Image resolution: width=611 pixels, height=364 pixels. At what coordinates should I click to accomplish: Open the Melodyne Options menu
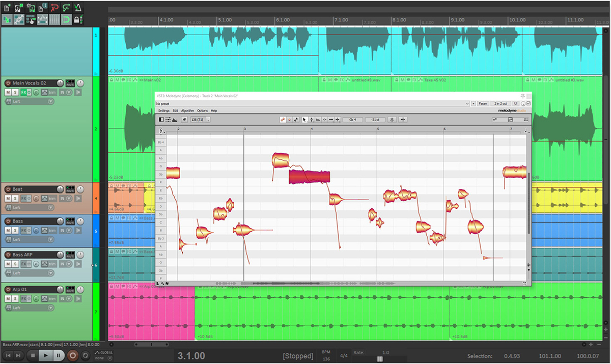point(203,110)
